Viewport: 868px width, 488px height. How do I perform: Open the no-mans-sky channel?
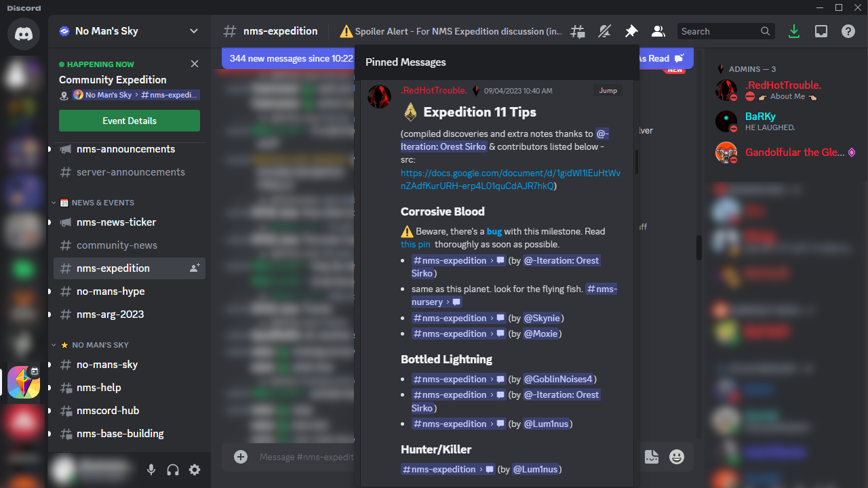pos(130,365)
